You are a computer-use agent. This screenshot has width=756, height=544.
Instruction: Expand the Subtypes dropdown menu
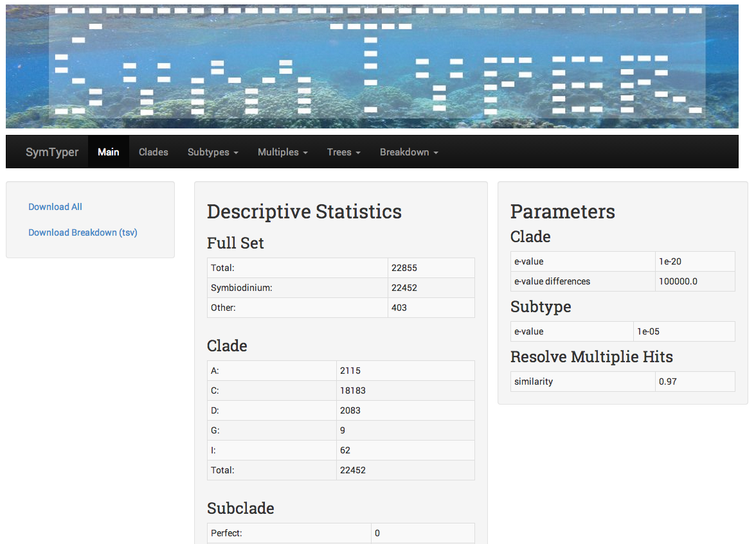point(213,152)
